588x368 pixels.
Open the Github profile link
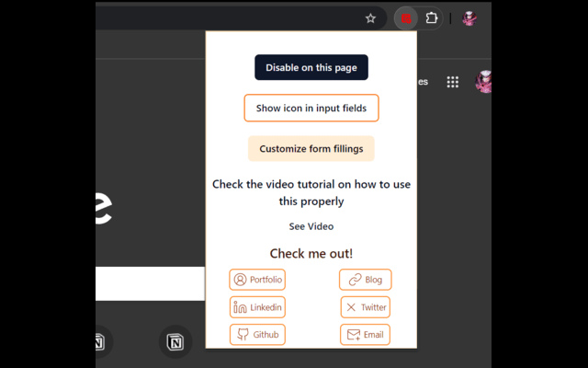click(x=257, y=335)
